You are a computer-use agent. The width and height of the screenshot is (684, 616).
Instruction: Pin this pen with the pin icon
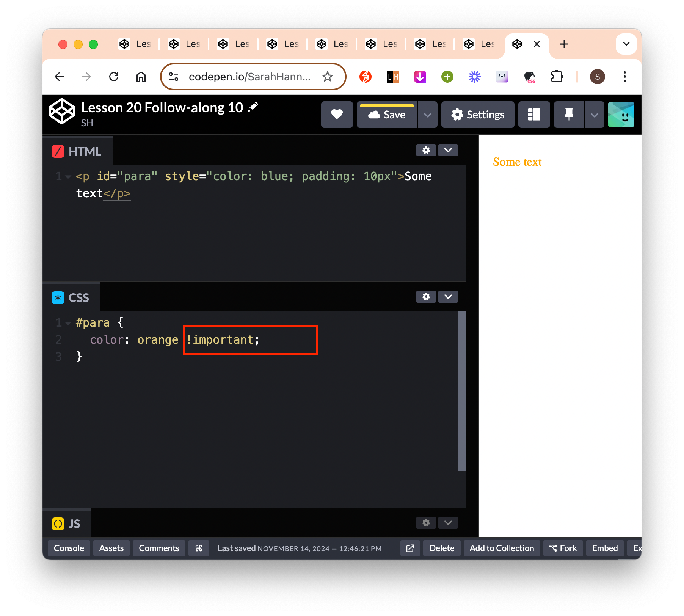(569, 115)
